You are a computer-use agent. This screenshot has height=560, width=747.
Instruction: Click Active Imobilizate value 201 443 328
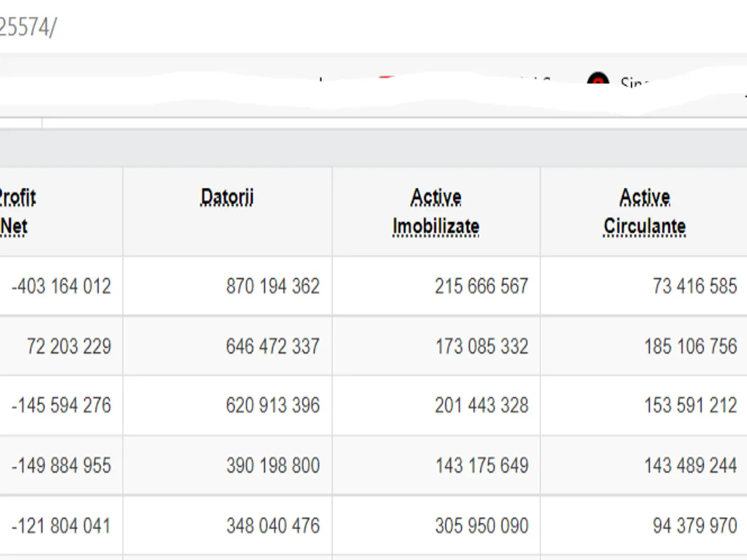[481, 406]
